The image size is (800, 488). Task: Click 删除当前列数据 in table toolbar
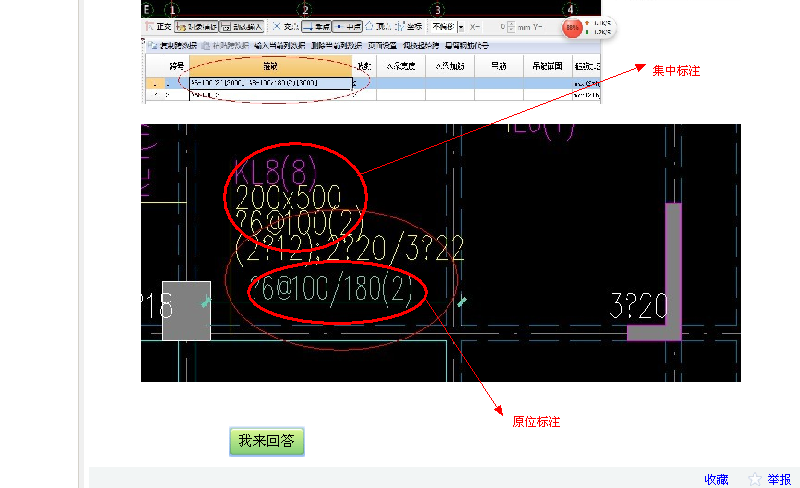[337, 45]
